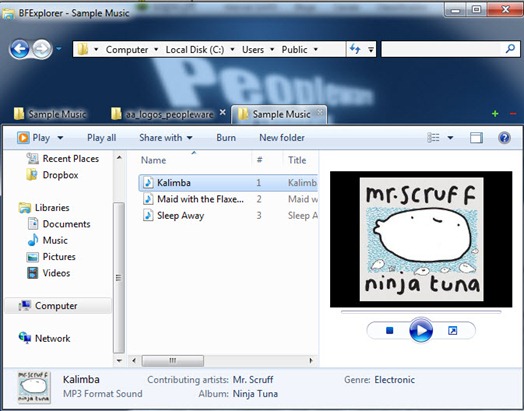This screenshot has width=524, height=411.
Task: Switch to the first Sample Music tab
Action: pyautogui.click(x=50, y=114)
